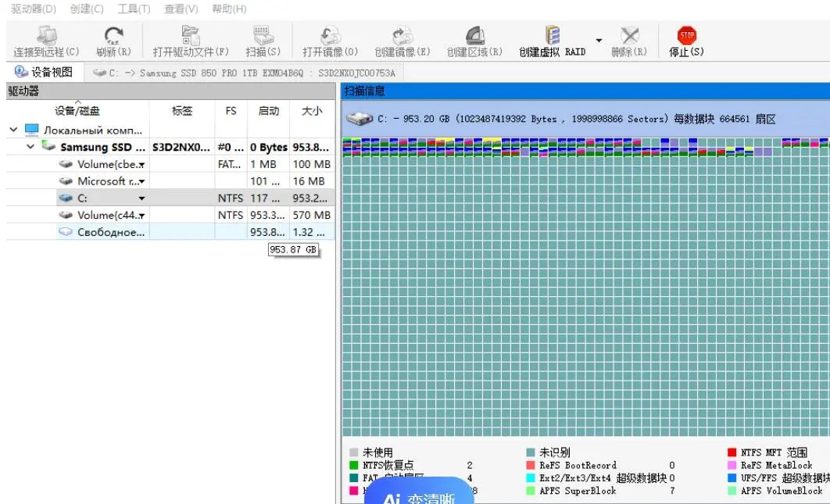The image size is (830, 504).
Task: Sort by 大小 column header
Action: (312, 111)
